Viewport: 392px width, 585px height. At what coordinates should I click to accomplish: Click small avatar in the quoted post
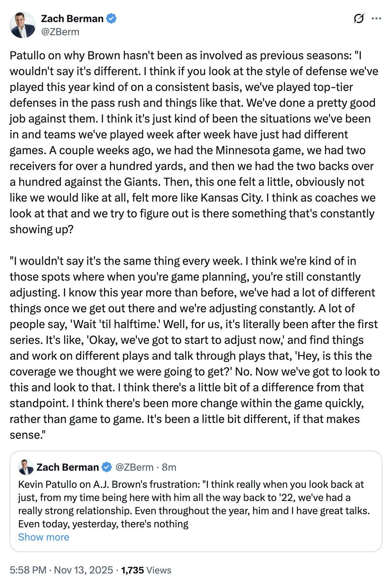click(26, 467)
